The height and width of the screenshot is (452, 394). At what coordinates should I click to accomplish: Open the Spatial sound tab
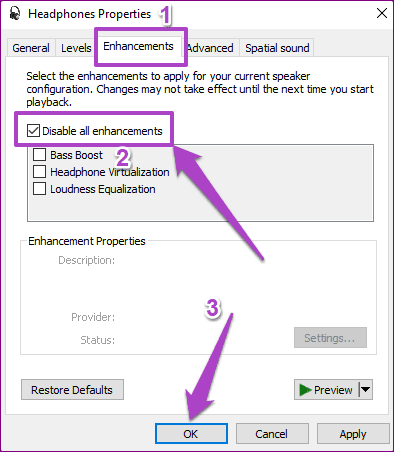[x=277, y=48]
